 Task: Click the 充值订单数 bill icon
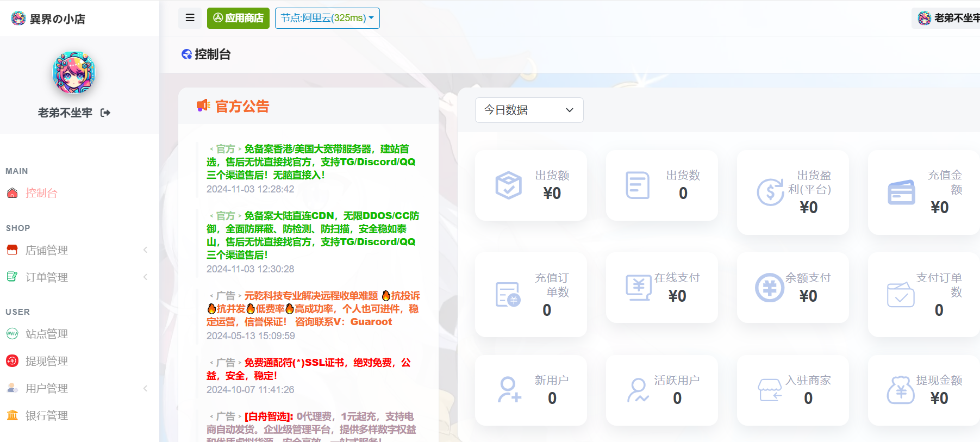[x=508, y=294]
